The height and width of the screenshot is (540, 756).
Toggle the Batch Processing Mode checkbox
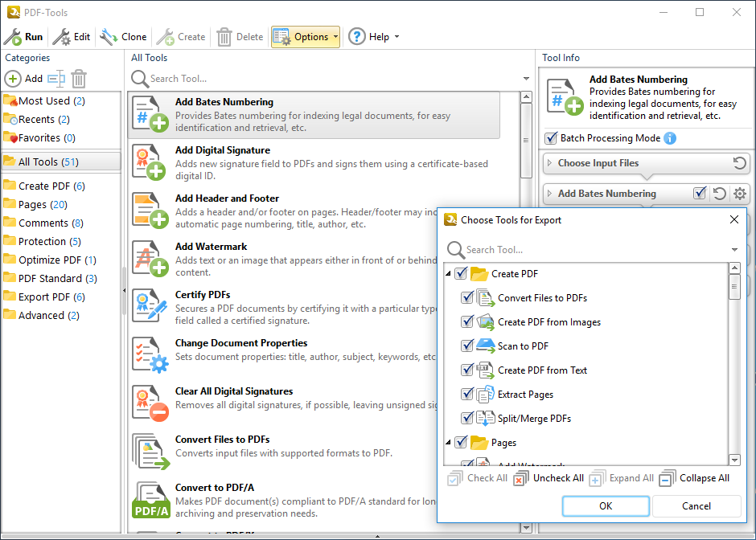551,138
